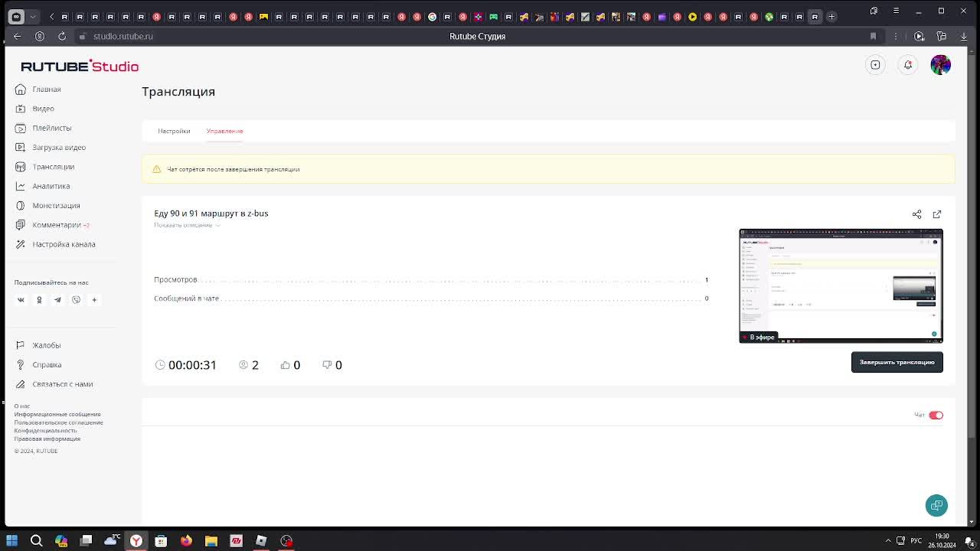This screenshot has width=980, height=551.
Task: Click the browser bookmark icon
Action: pyautogui.click(x=873, y=36)
